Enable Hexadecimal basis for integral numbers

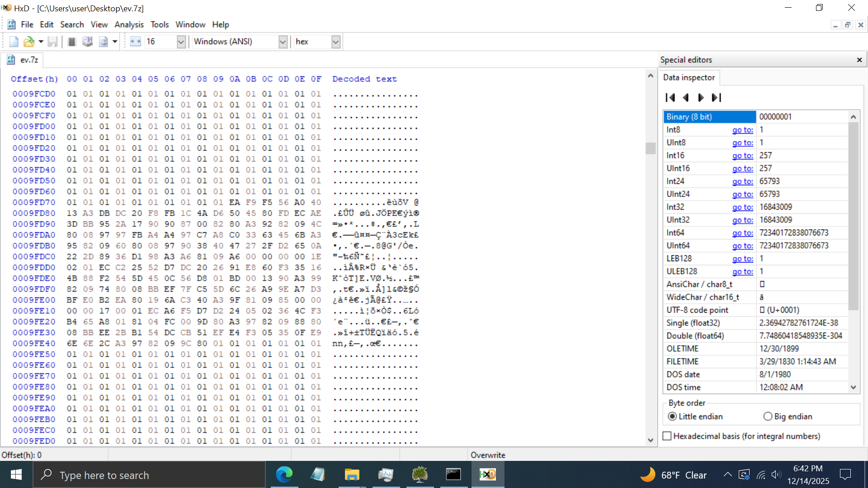667,436
